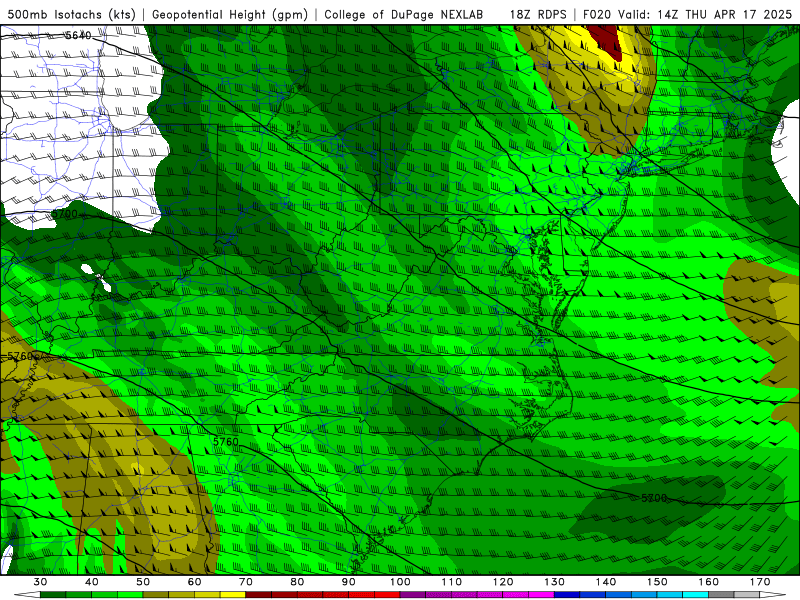
Task: Click the '170' value on the color scale
Action: 760,582
